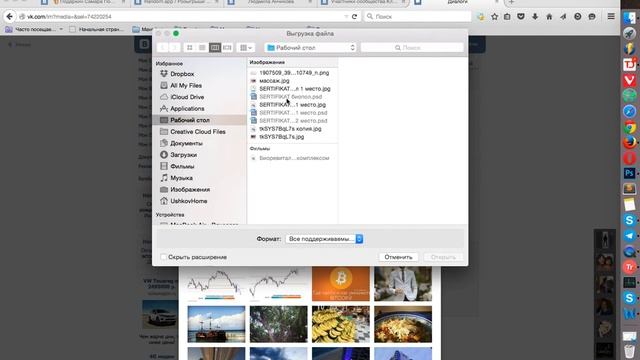Open the Формат file type dropdown
The width and height of the screenshot is (640, 360).
click(324, 239)
